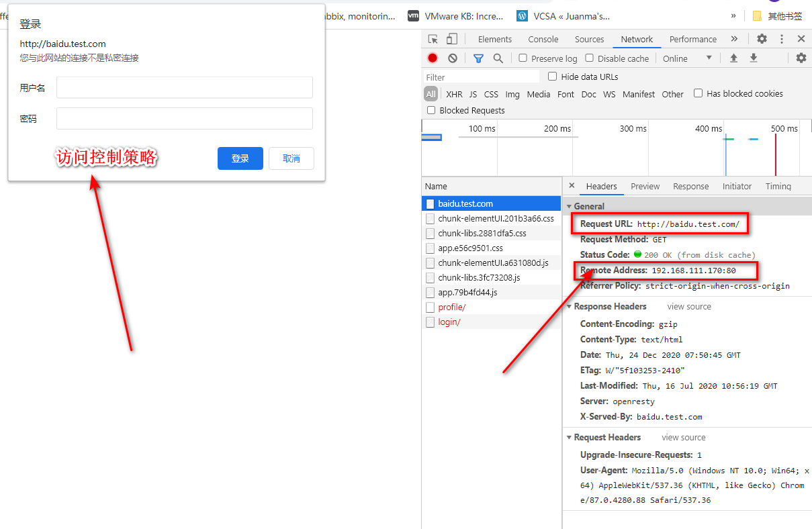Click the blue 登录 login button

point(240,158)
